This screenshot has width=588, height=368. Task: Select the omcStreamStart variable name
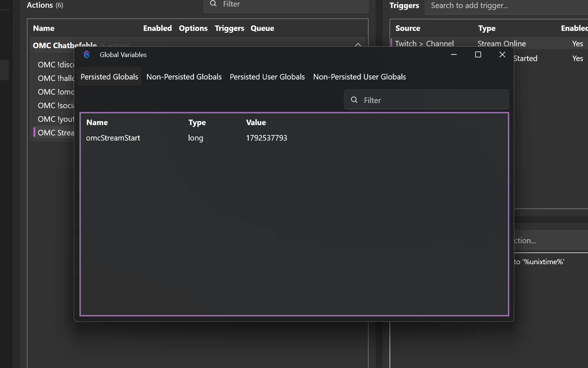click(x=113, y=138)
